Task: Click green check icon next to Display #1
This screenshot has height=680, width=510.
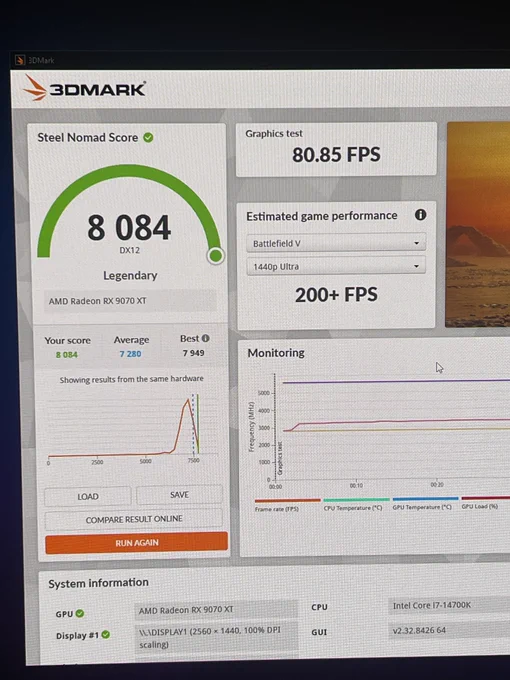Action: (x=105, y=635)
